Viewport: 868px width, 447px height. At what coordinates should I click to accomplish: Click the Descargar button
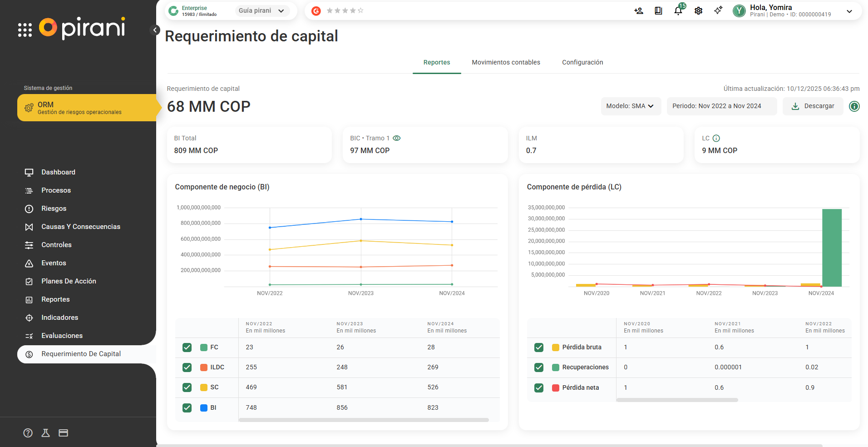tap(813, 106)
